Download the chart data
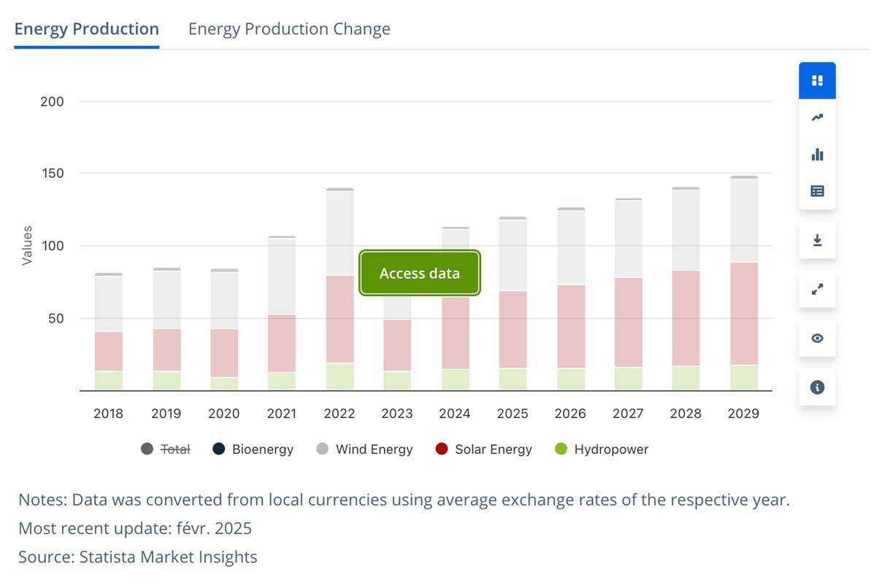 816,240
